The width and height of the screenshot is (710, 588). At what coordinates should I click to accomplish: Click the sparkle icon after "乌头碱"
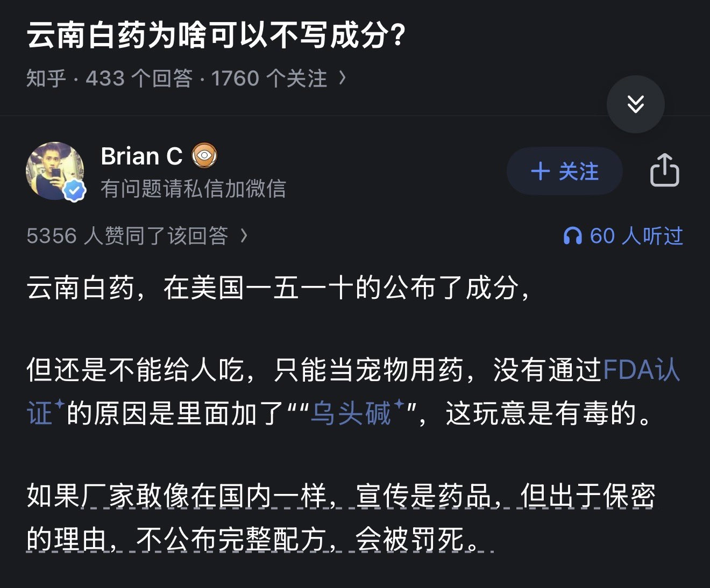click(x=400, y=404)
